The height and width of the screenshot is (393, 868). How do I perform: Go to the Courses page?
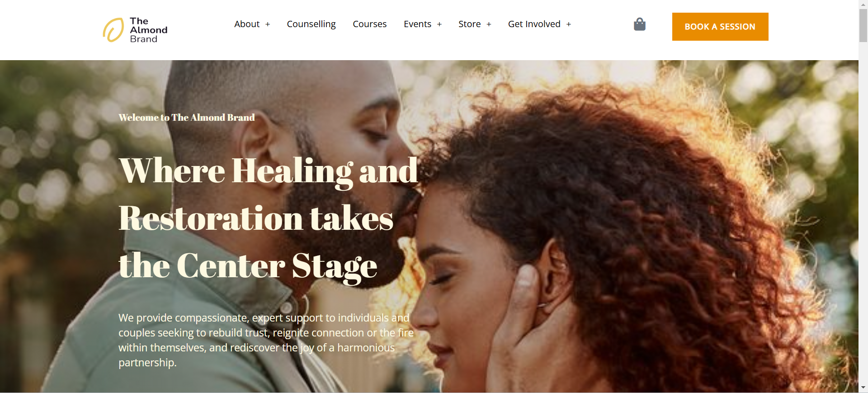click(369, 24)
